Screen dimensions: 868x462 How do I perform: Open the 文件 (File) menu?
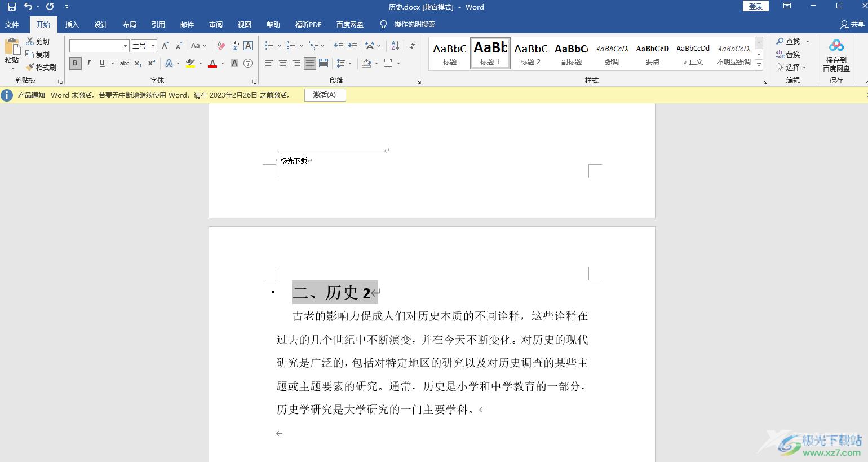[x=12, y=24]
